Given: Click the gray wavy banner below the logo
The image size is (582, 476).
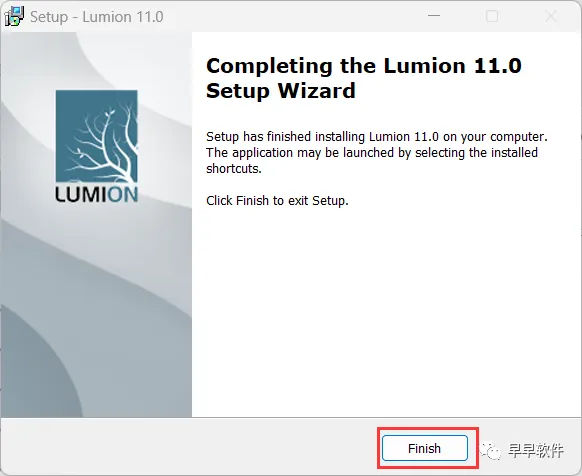Looking at the screenshot, I should click(97, 308).
